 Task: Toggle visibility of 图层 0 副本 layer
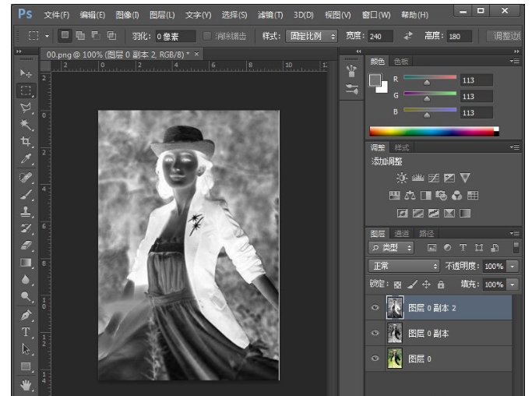tap(375, 334)
